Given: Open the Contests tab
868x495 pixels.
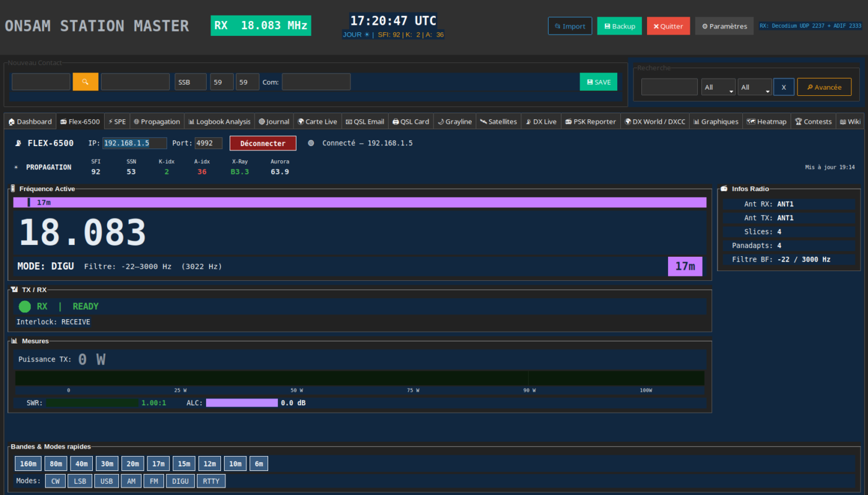Looking at the screenshot, I should (814, 121).
